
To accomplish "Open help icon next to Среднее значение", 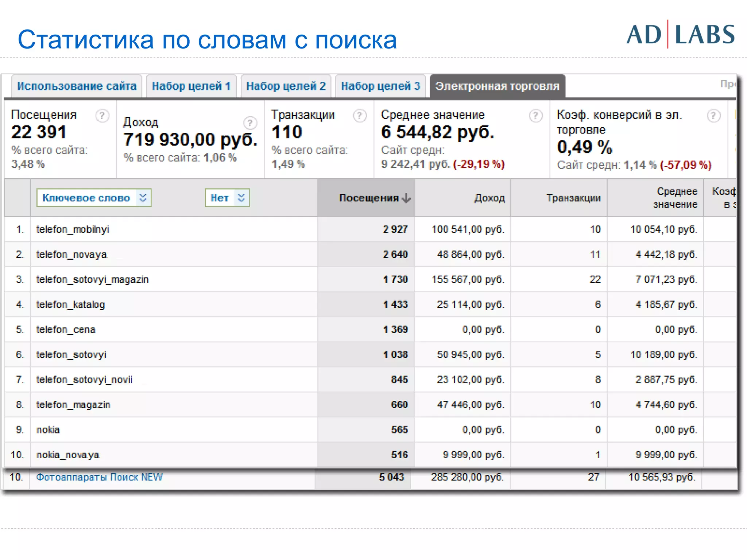I will tap(535, 116).
